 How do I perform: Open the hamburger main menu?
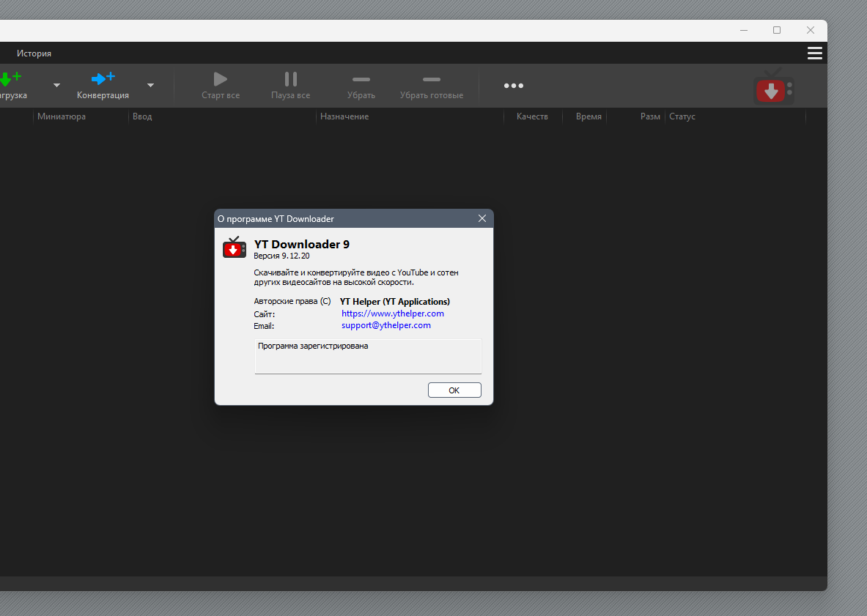[814, 53]
